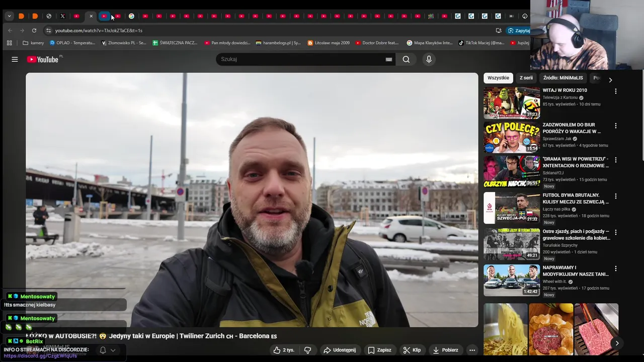Click the youtube.com address bar URL

click(x=99, y=31)
